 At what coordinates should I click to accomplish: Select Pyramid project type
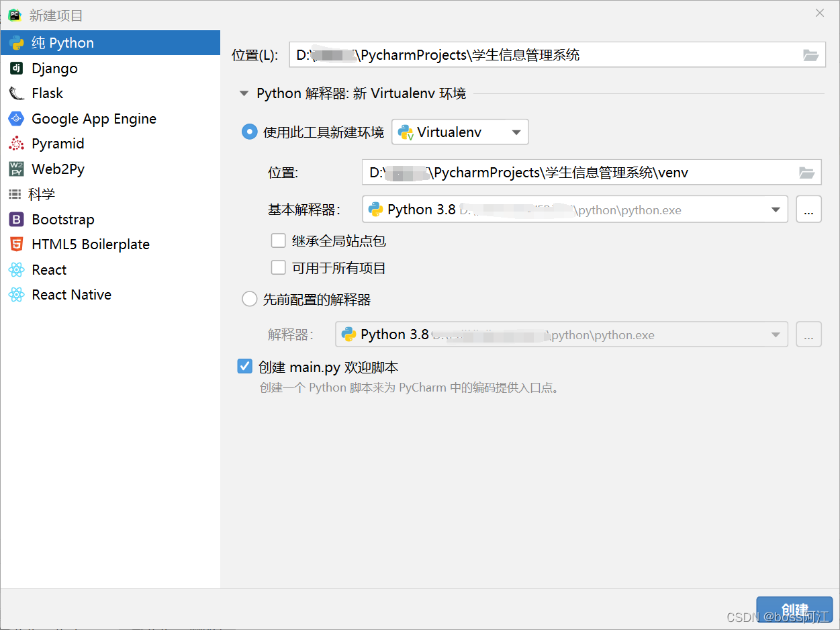(x=110, y=144)
